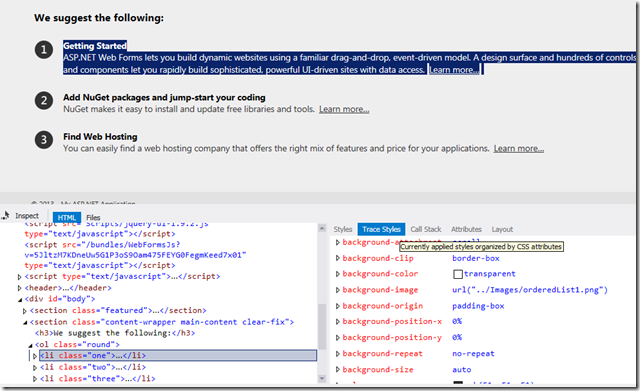This screenshot has height=391, width=640.
Task: Click the We suggest the following heading
Action: [x=99, y=18]
